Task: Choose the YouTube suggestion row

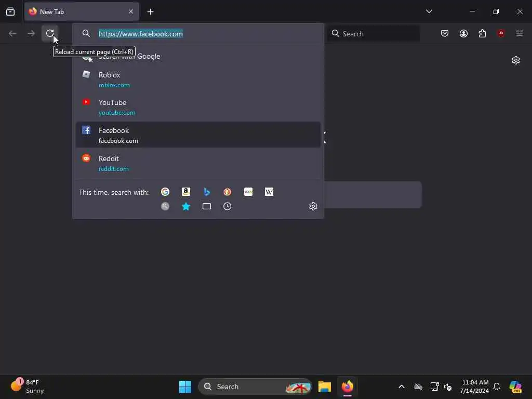Action: coord(198,107)
